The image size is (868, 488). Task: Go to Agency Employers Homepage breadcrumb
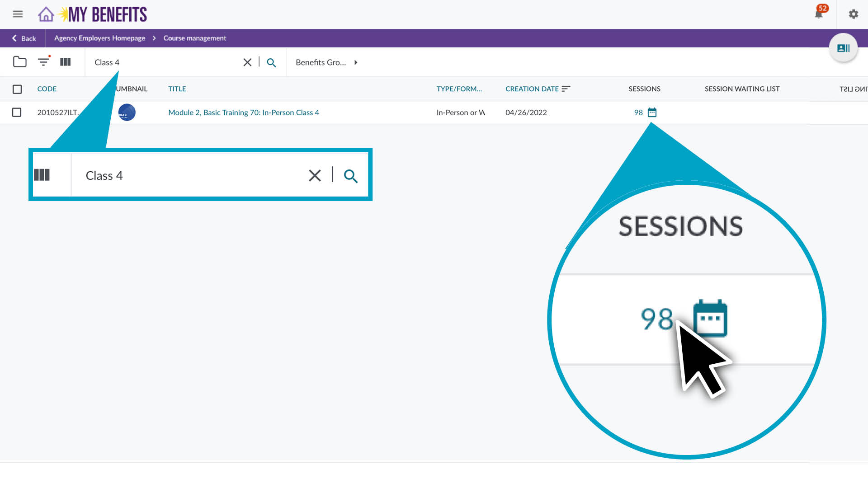coord(99,38)
